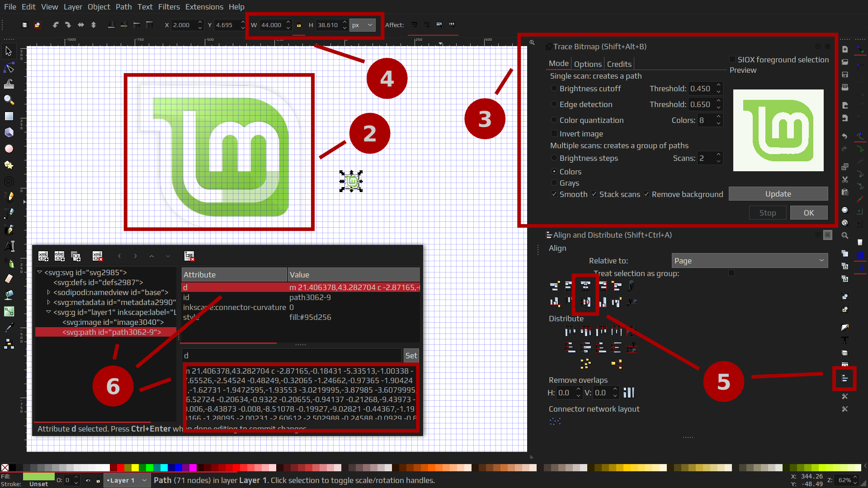868x488 pixels.
Task: Enable SIOX foreground selection
Action: 732,60
